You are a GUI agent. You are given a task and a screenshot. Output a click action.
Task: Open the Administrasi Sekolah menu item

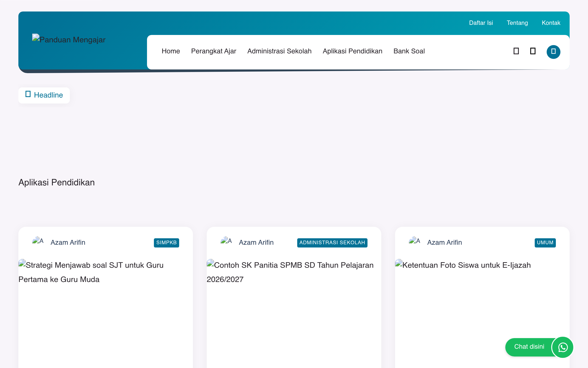(x=280, y=51)
